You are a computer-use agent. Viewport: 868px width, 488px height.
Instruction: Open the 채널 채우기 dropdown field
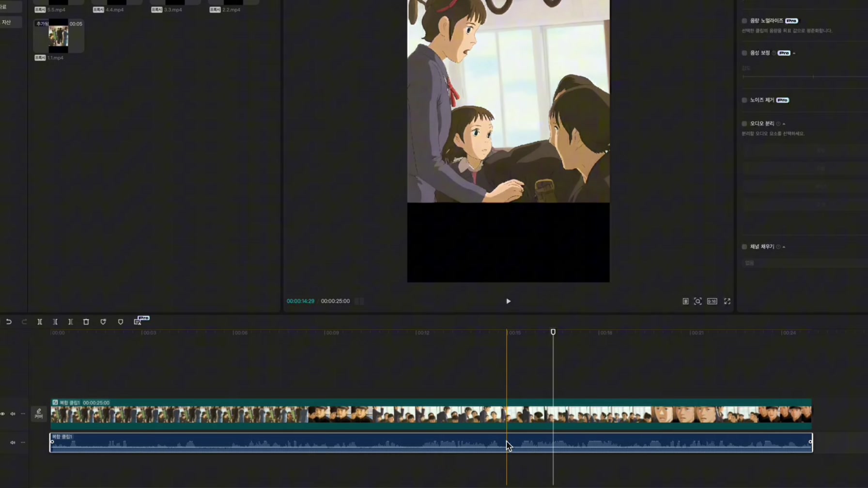[805, 263]
